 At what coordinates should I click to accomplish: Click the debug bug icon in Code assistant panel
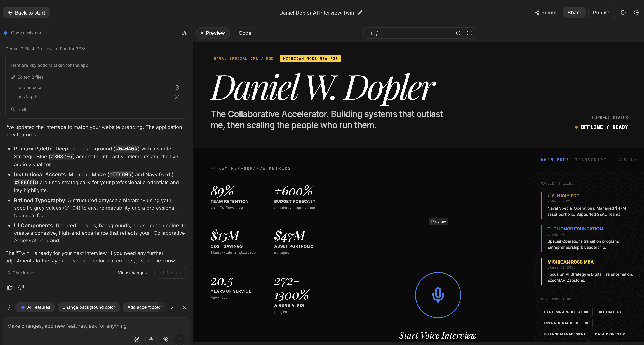184,33
